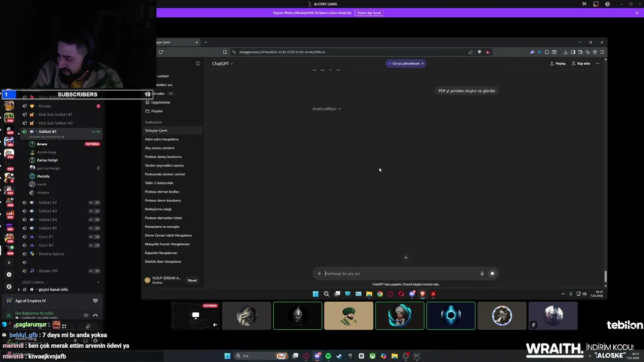
Task: Open Spotify from the Windows taskbar
Action: pyautogui.click(x=328, y=356)
